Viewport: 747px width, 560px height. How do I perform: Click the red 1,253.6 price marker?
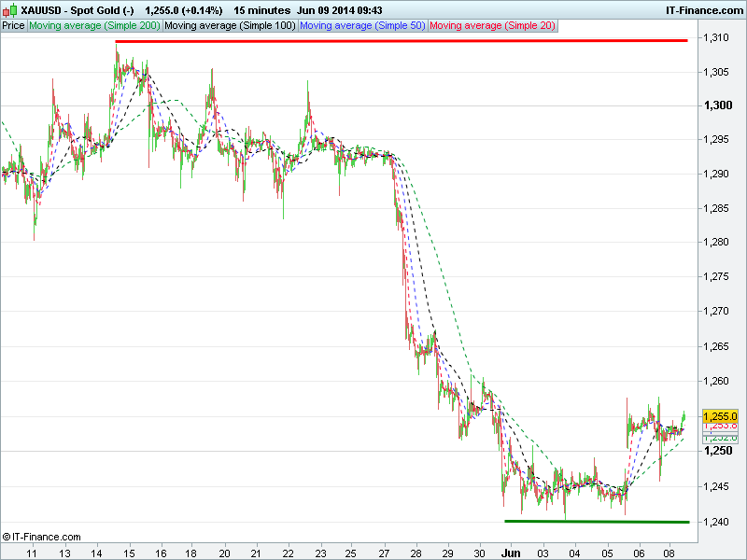coord(719,425)
